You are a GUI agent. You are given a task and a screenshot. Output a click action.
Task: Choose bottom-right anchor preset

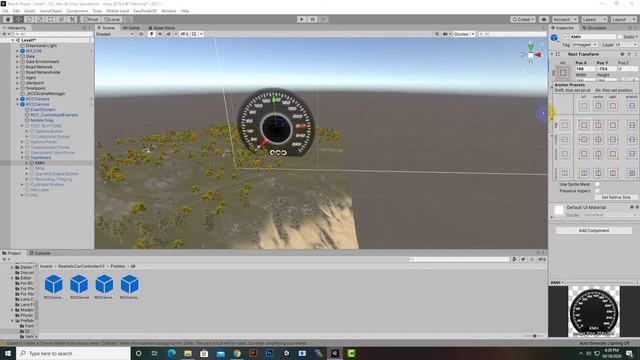pos(613,154)
